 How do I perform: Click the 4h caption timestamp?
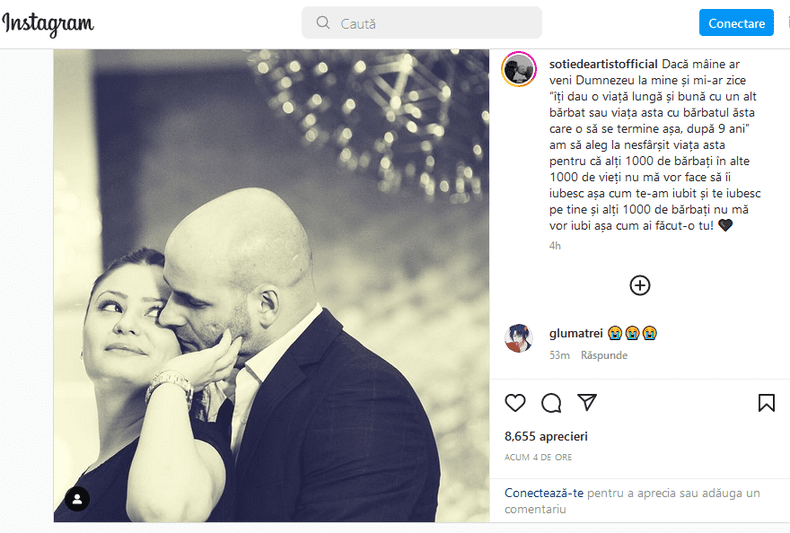pyautogui.click(x=555, y=246)
